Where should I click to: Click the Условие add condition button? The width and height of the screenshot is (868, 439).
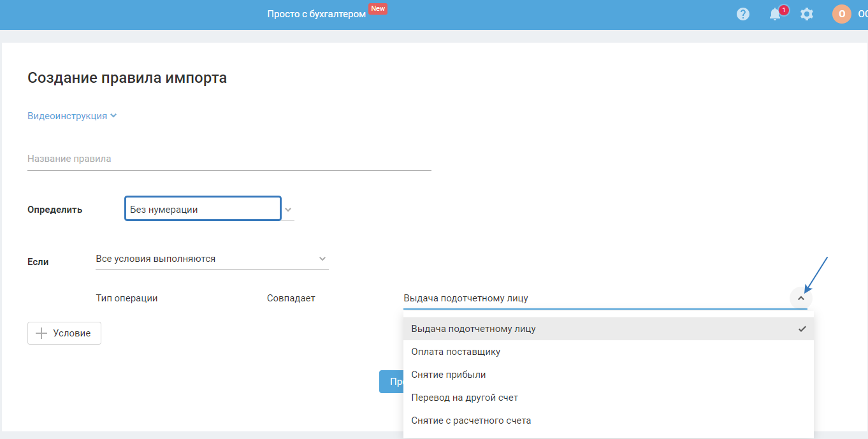64,333
